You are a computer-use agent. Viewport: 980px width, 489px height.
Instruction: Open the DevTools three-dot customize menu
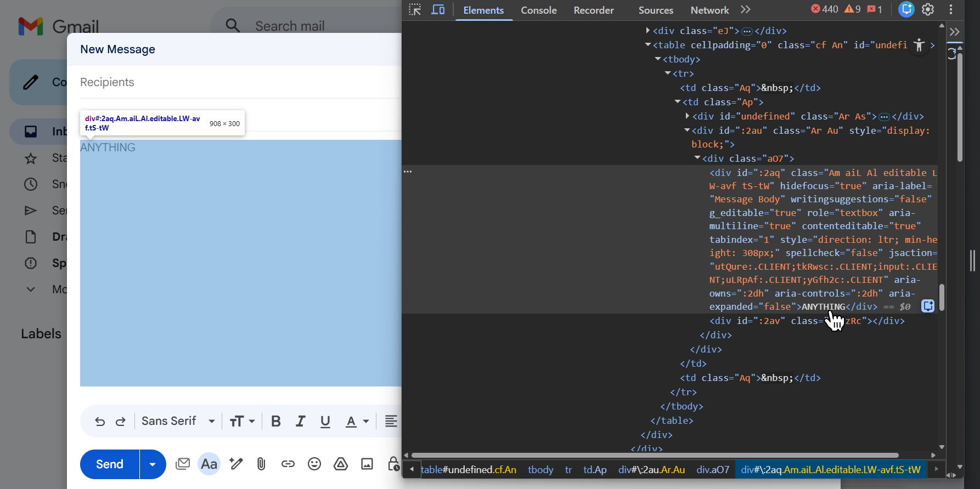[951, 9]
